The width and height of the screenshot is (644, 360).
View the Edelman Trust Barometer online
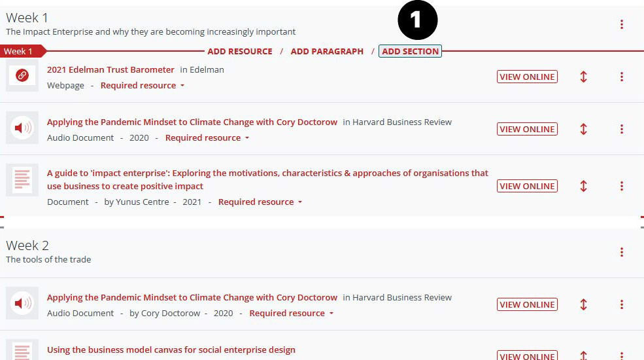click(x=527, y=77)
